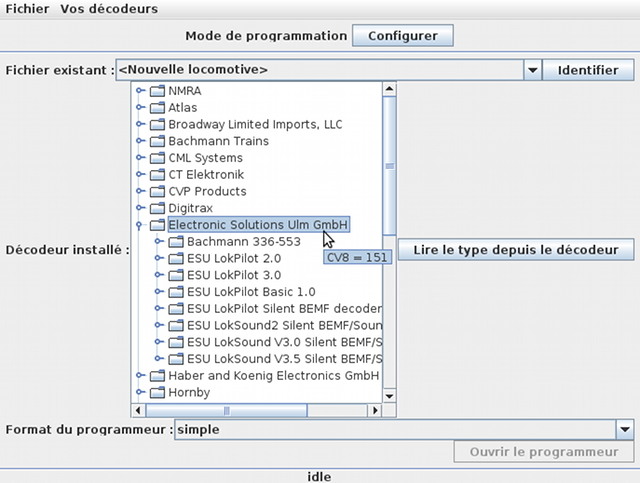Collapse Electronic Solutions Ulm GmbH node

click(x=139, y=225)
